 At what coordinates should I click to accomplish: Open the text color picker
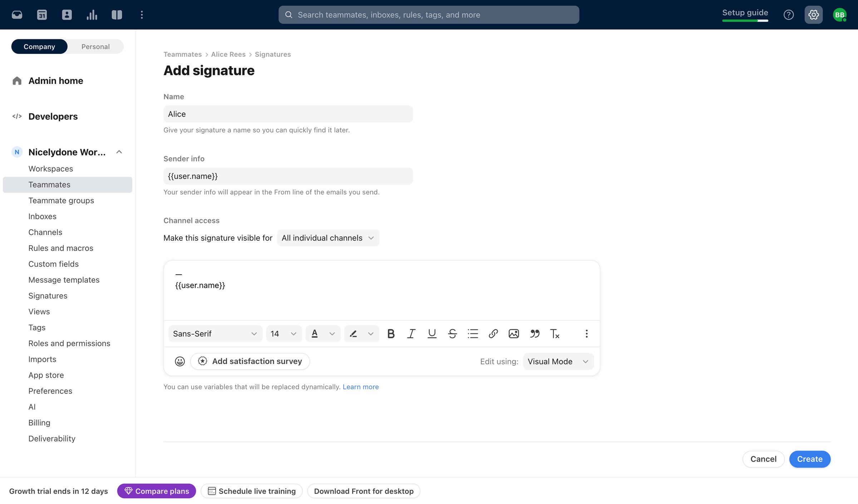(323, 334)
